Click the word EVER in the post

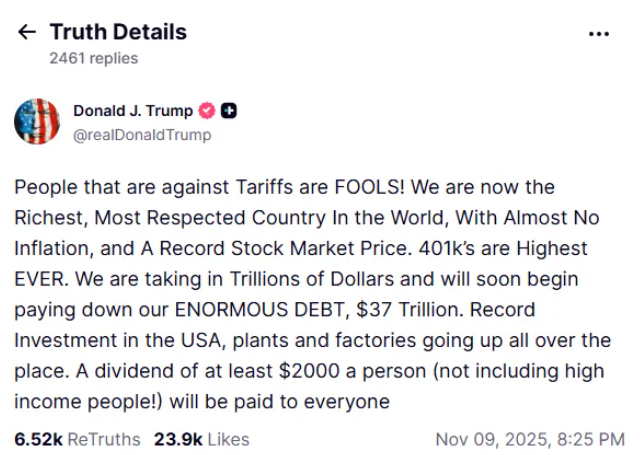(40, 279)
